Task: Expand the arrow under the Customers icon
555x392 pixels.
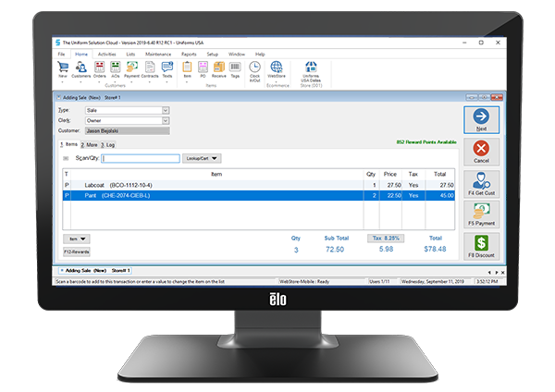Action: point(80,82)
